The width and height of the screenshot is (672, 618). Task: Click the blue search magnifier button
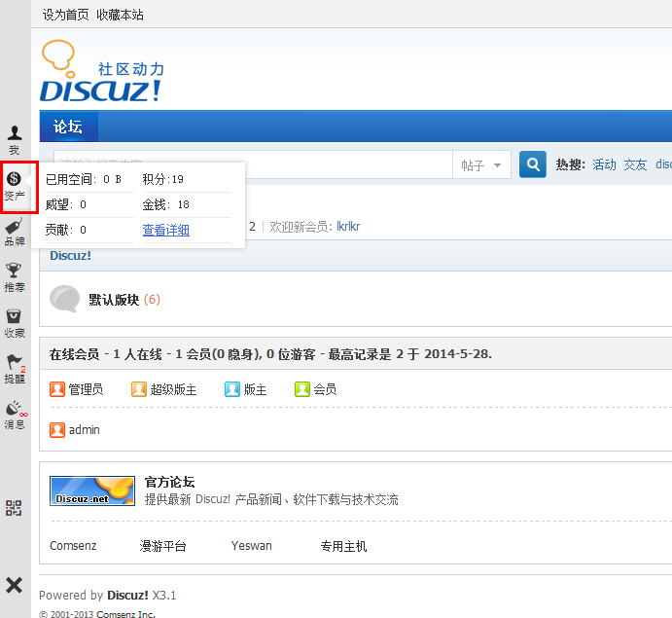point(533,164)
